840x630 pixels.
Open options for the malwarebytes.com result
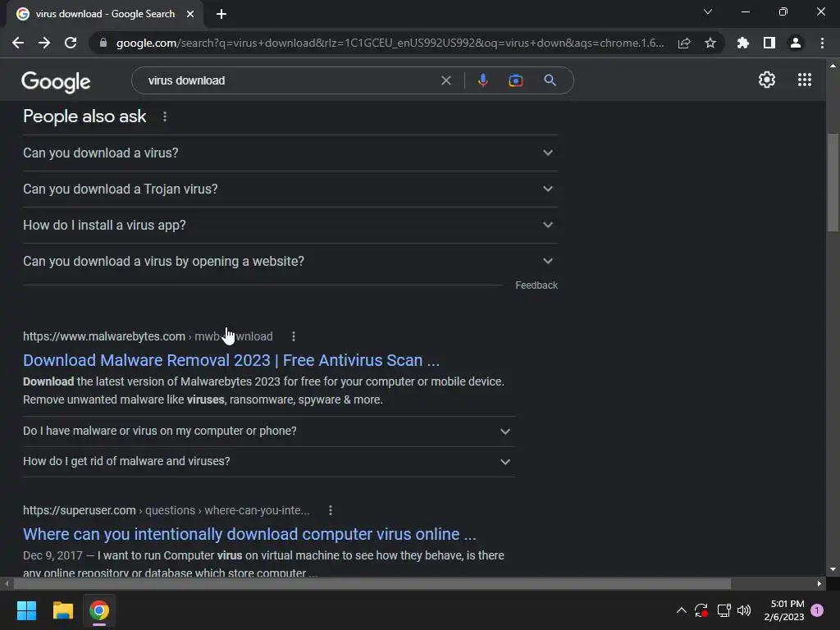pos(294,336)
